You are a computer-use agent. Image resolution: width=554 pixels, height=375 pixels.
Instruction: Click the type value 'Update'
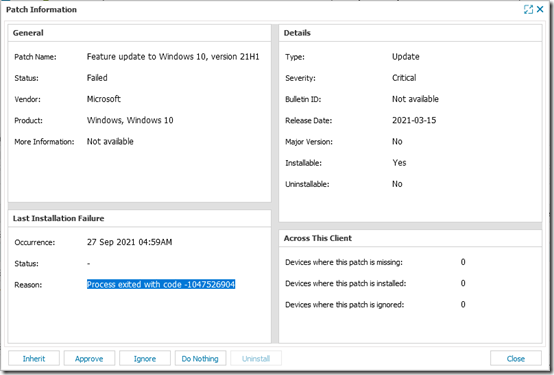(406, 57)
